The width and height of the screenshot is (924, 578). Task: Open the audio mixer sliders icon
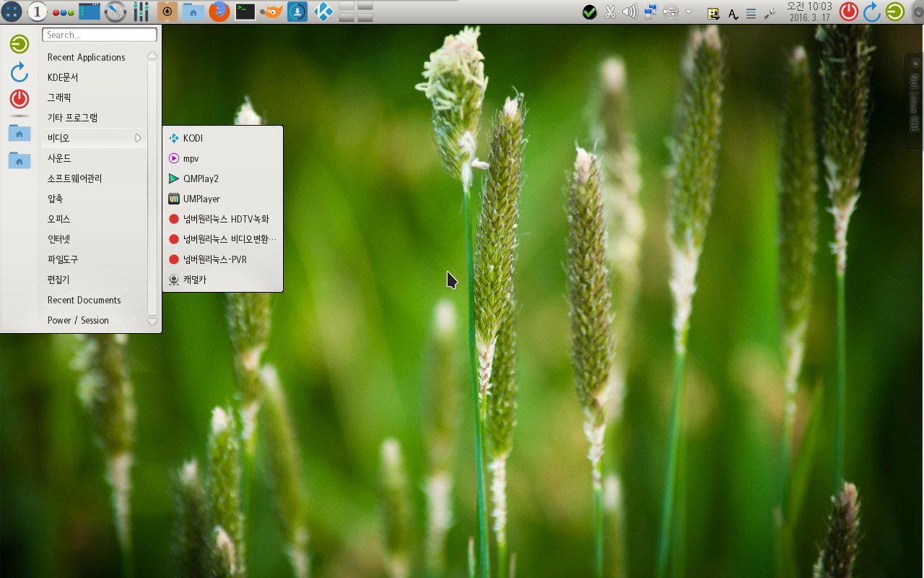(x=141, y=11)
